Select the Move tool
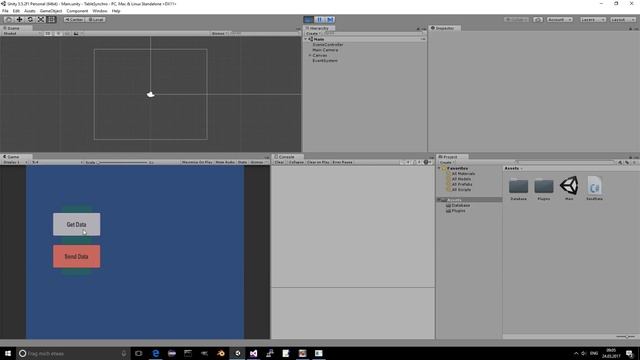This screenshot has height=360, width=640. tap(19, 20)
